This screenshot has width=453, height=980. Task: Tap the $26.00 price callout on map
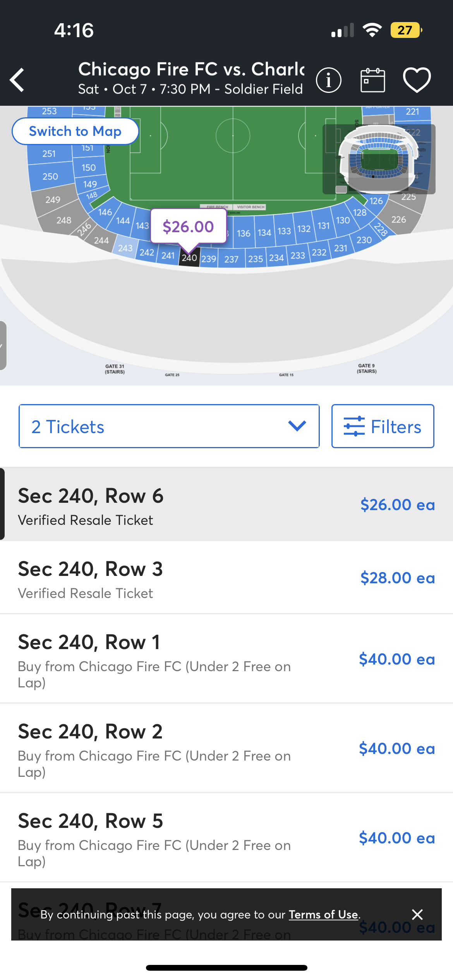(x=188, y=226)
